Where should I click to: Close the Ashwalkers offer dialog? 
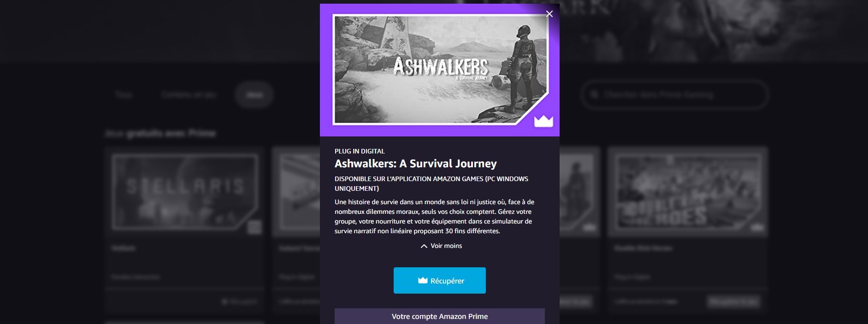[549, 14]
